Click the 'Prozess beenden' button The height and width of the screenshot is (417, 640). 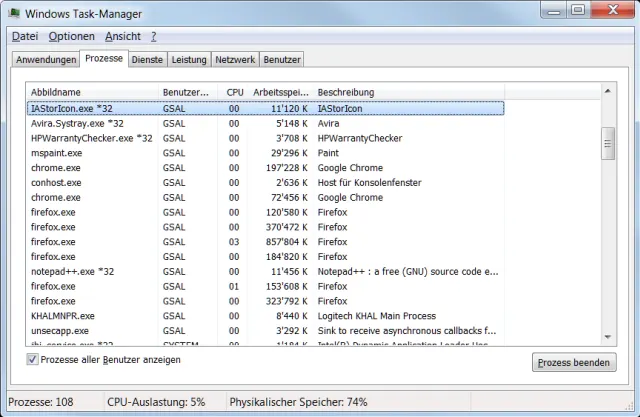573,362
